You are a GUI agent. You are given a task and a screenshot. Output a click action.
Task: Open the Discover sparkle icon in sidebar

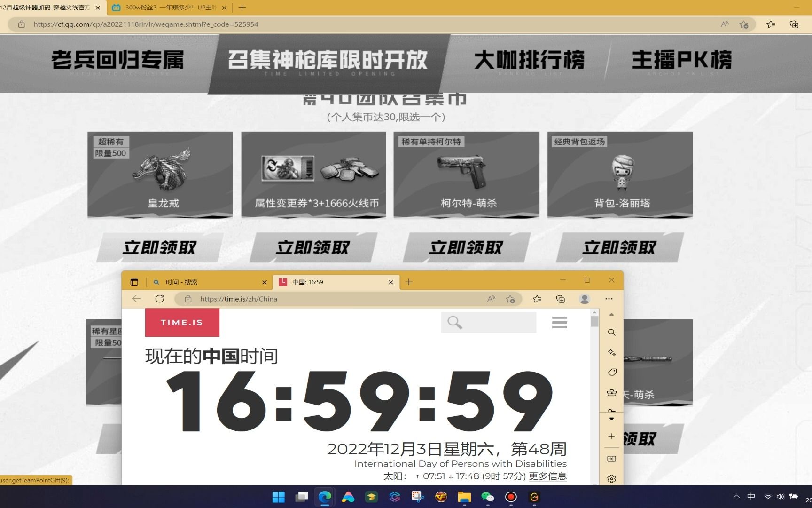pyautogui.click(x=611, y=352)
